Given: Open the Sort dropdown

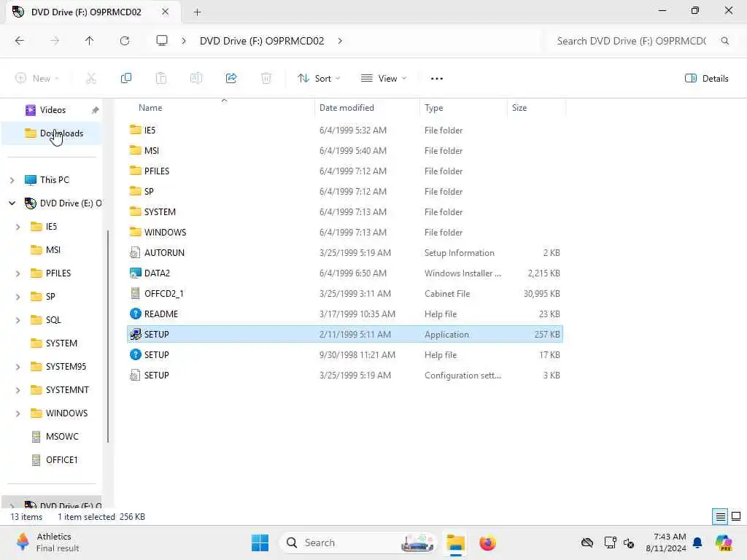Looking at the screenshot, I should pyautogui.click(x=318, y=79).
